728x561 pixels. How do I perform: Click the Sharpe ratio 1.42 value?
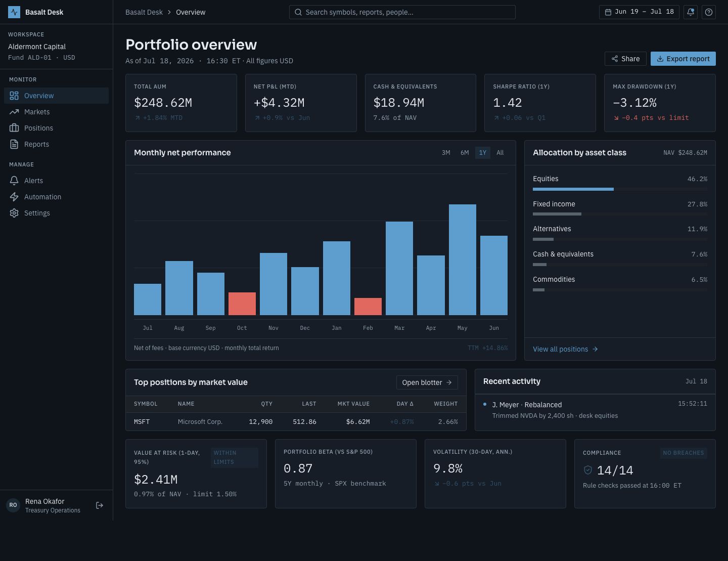point(508,103)
